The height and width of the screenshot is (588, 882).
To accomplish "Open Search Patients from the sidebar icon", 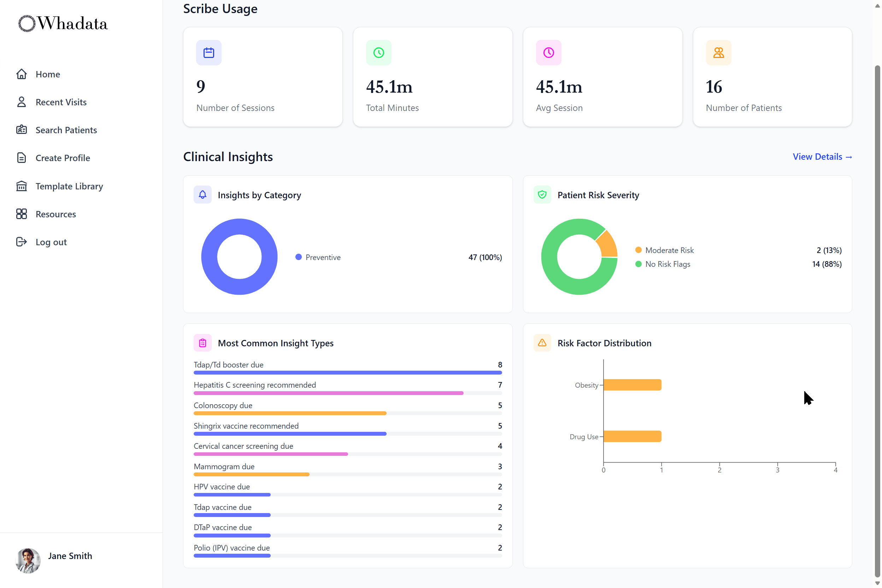I will tap(21, 130).
